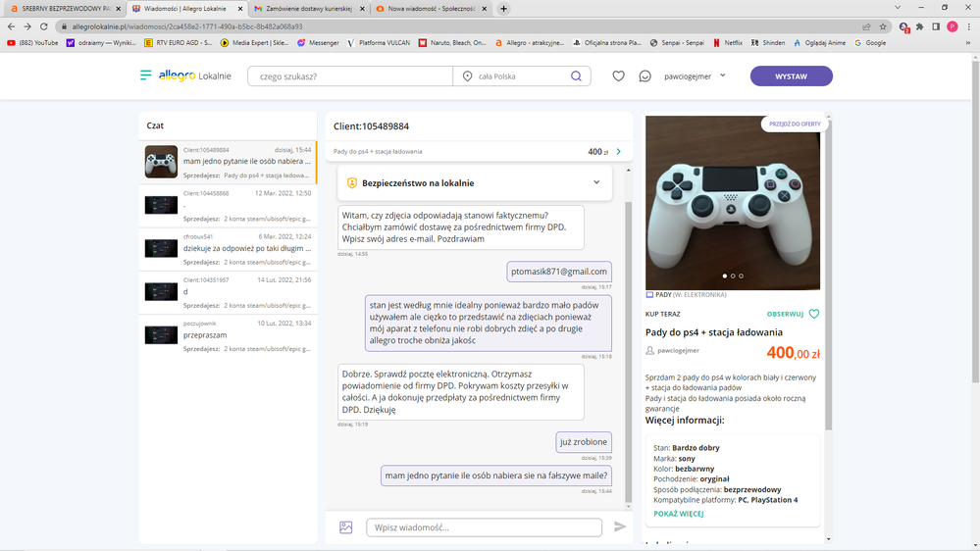Click the Wpisz wiadomość message field
This screenshot has width=980, height=551.
485,527
